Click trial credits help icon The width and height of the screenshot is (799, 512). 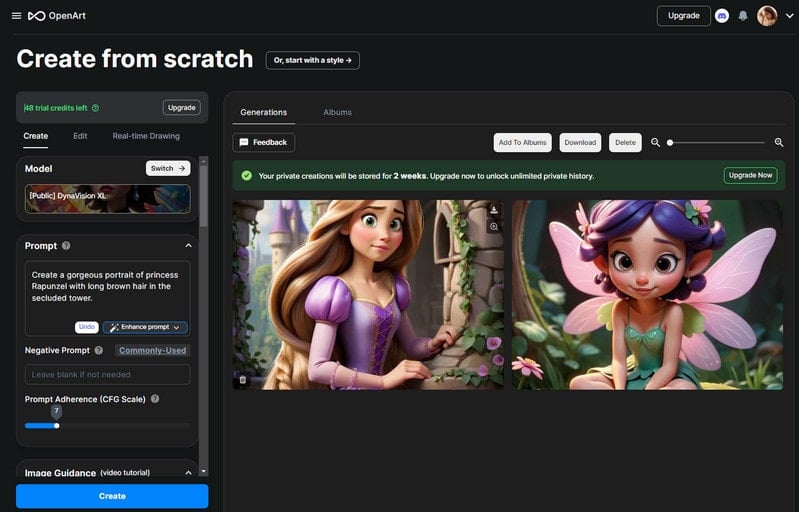(95, 108)
